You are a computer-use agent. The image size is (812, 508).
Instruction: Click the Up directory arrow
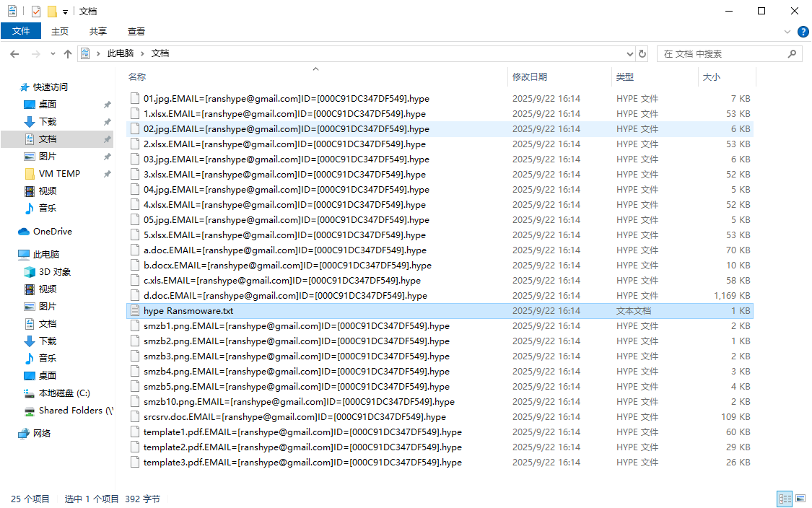[68, 54]
